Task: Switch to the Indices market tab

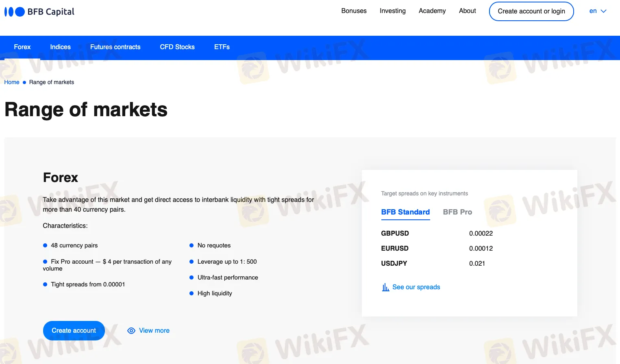Action: tap(60, 47)
